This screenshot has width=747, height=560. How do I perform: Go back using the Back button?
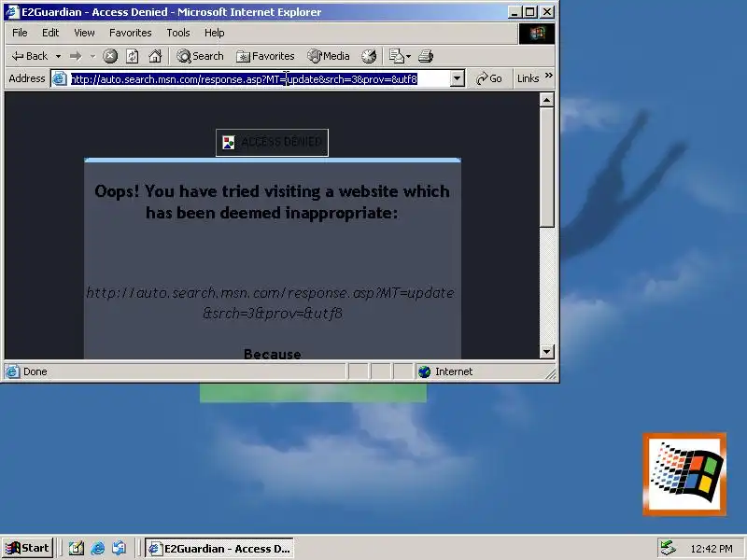pyautogui.click(x=30, y=56)
